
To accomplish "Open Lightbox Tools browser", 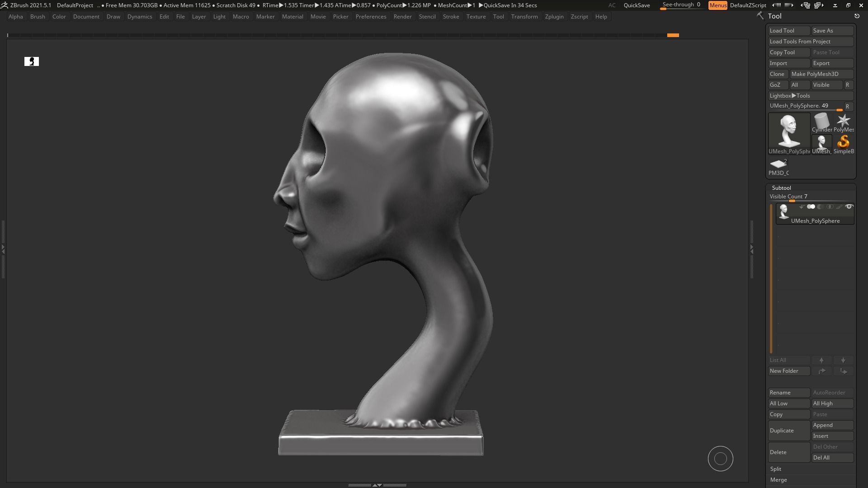I will pyautogui.click(x=811, y=96).
